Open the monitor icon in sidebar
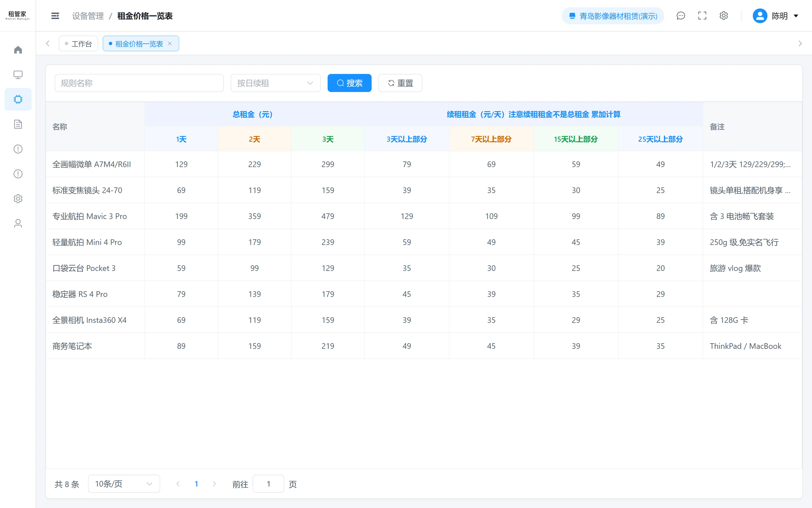The image size is (812, 508). [18, 75]
